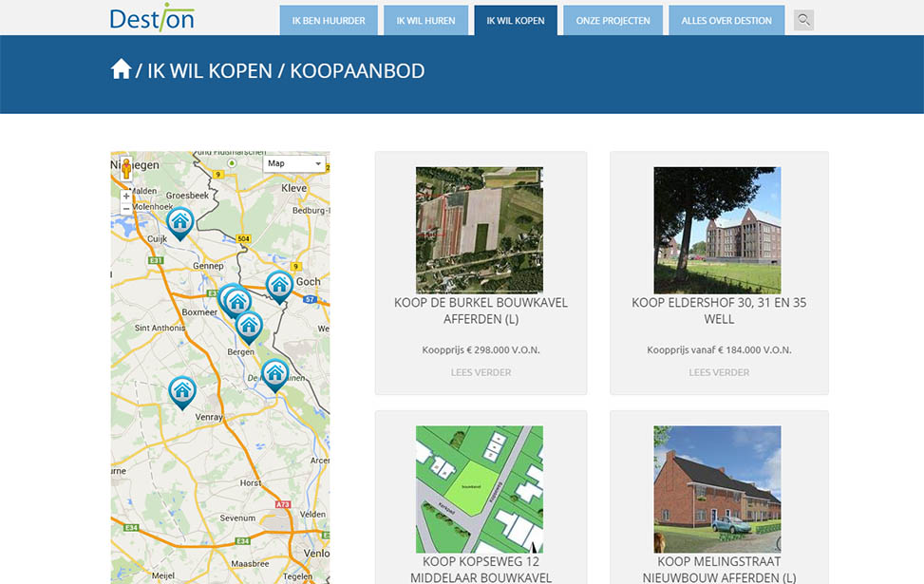Viewport: 924px width, 584px height.
Task: Open the De Burkel aerial photo thumbnail
Action: click(480, 230)
